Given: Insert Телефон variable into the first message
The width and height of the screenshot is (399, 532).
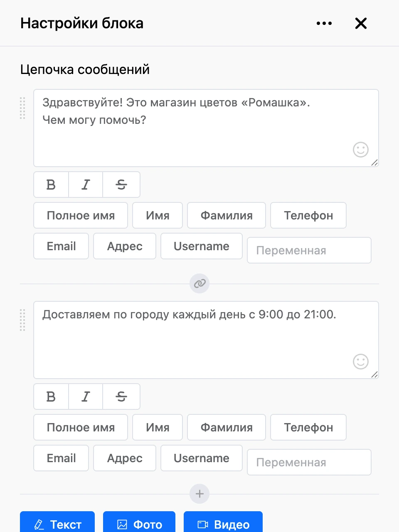Looking at the screenshot, I should click(x=308, y=215).
